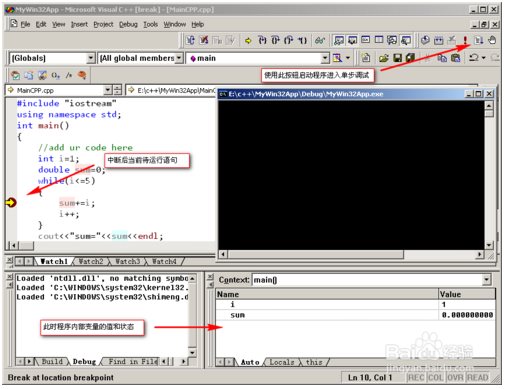Click the Save floppy disk icon
The image size is (505, 389).
[397, 58]
